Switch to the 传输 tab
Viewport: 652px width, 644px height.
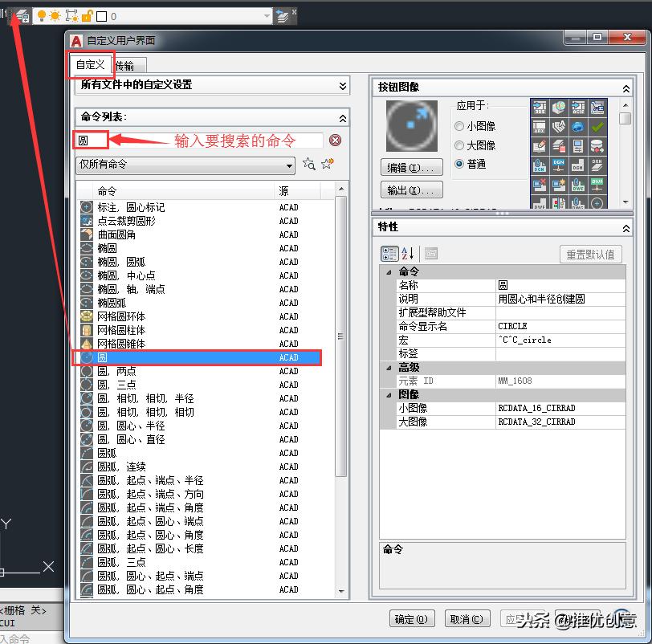[127, 65]
